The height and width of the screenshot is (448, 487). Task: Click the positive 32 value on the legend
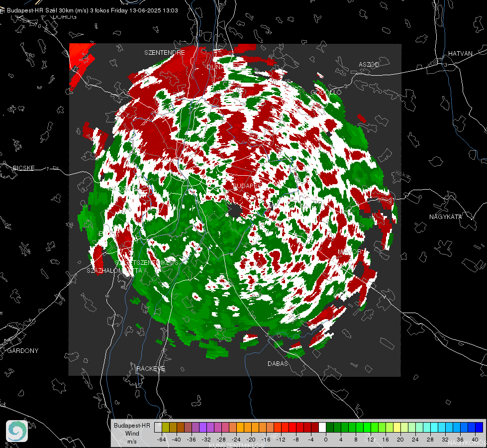pyautogui.click(x=445, y=440)
